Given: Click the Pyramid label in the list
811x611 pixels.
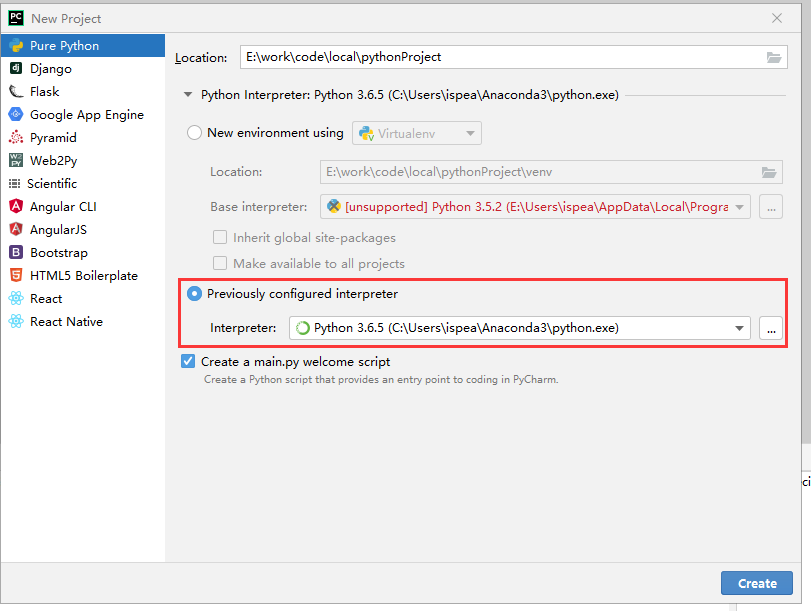Looking at the screenshot, I should [53, 138].
